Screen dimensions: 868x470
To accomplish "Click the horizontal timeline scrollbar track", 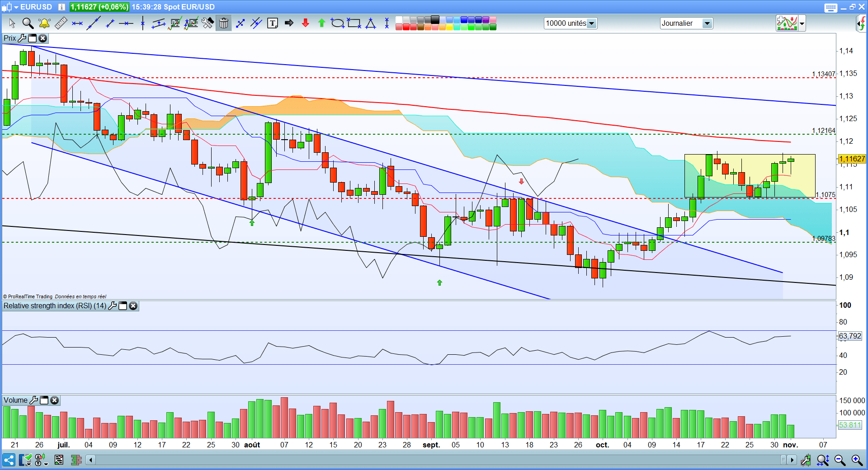I will (438, 460).
